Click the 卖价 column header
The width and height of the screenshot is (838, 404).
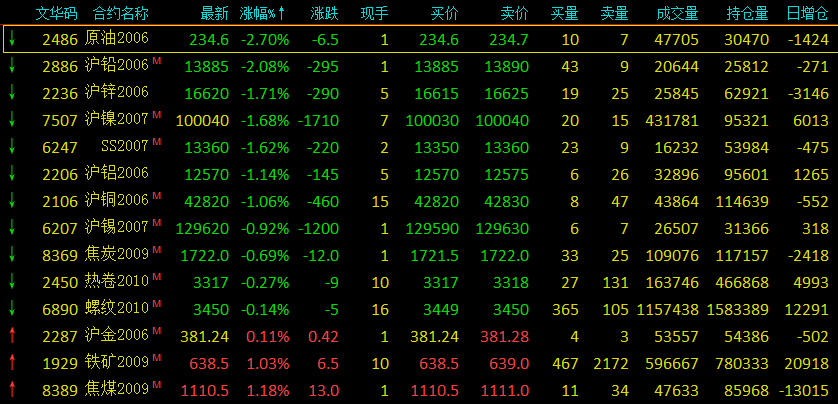(513, 13)
